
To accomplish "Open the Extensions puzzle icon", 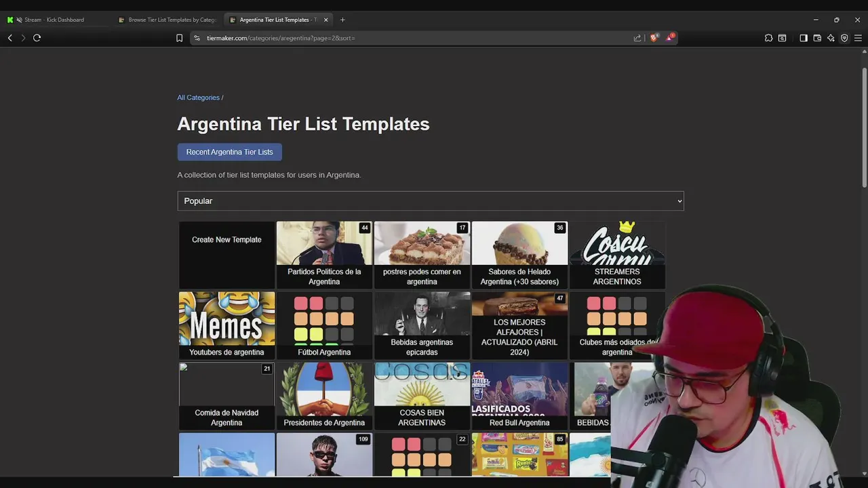I will click(768, 38).
